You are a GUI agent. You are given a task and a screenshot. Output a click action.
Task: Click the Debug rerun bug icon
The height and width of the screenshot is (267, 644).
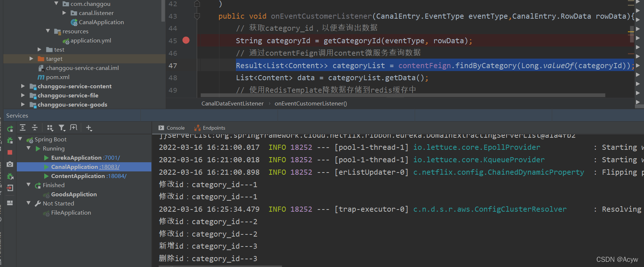click(10, 140)
